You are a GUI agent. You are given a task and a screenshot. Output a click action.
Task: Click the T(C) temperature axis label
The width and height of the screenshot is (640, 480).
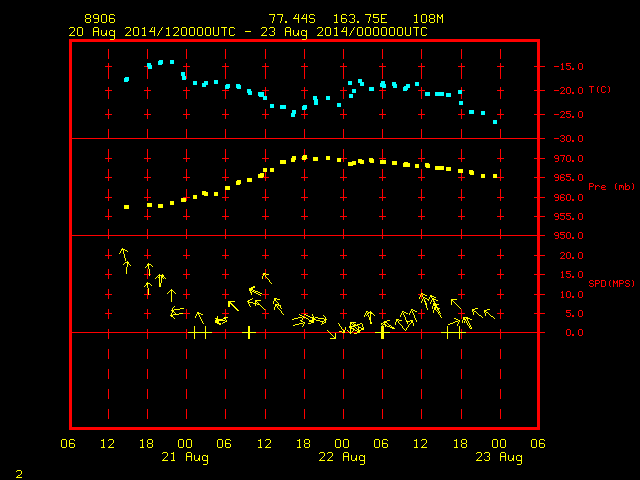tap(600, 90)
